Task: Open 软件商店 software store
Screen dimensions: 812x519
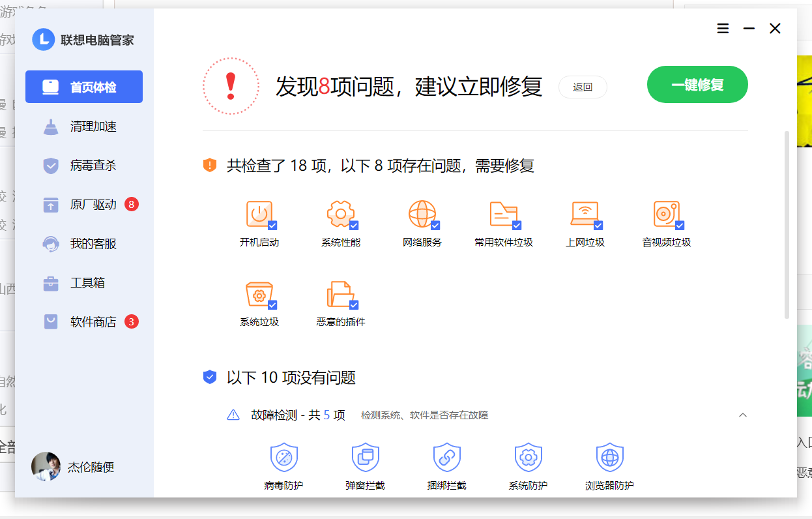Action: 84,322
